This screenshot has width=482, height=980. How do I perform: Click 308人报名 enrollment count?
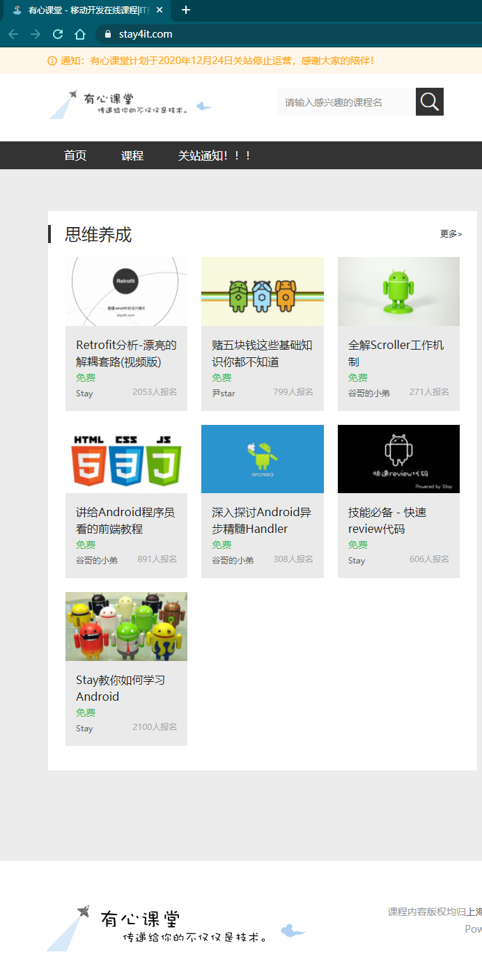tap(293, 559)
